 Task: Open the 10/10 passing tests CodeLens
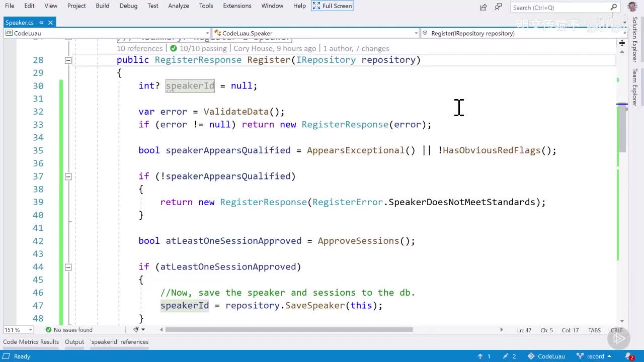(x=198, y=48)
